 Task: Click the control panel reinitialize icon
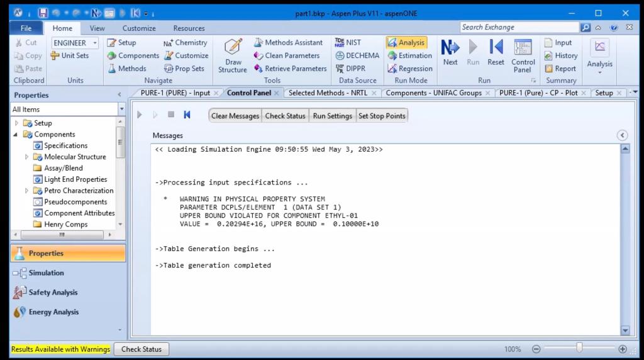[187, 115]
